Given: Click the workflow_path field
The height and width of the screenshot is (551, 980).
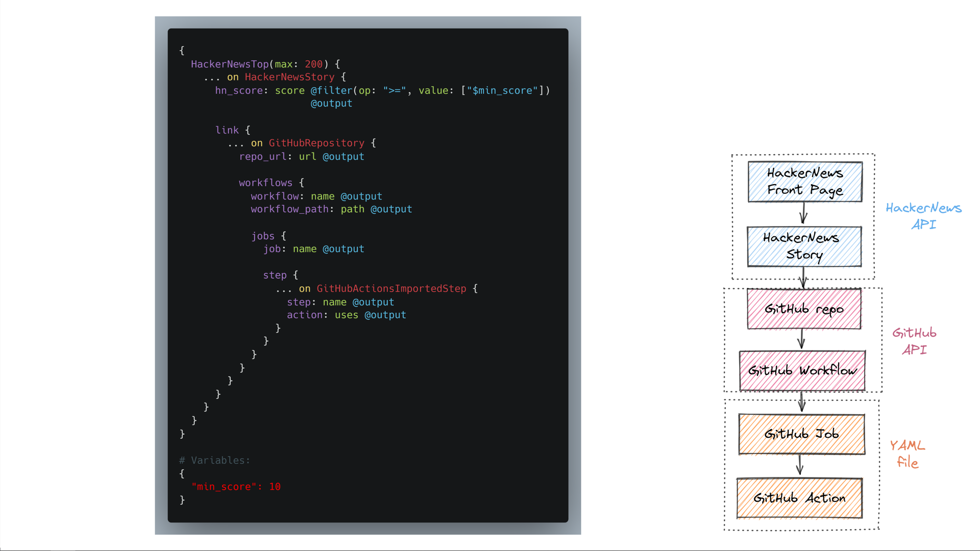Looking at the screenshot, I should (x=289, y=209).
